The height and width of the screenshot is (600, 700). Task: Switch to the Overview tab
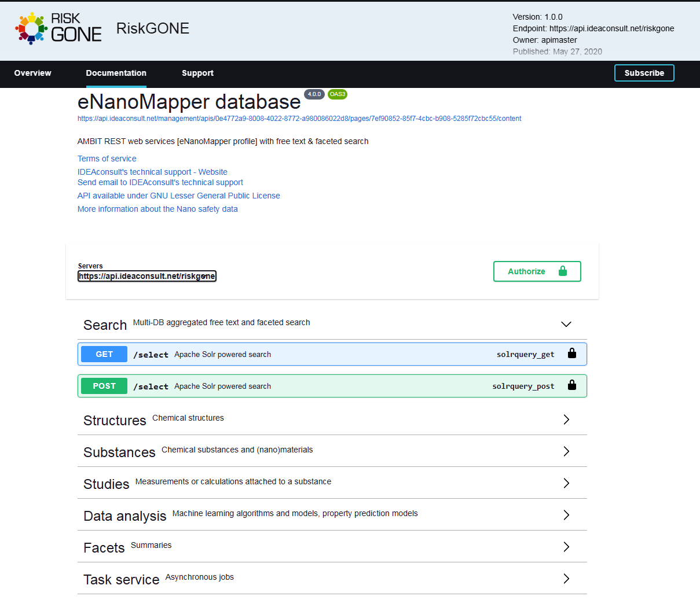(32, 73)
